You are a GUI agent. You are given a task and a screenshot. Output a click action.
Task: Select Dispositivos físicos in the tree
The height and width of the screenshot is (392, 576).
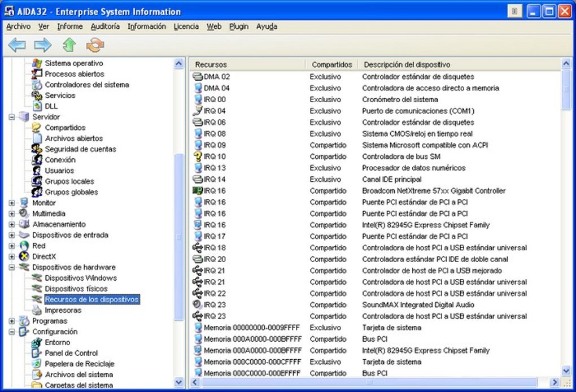pos(76,289)
